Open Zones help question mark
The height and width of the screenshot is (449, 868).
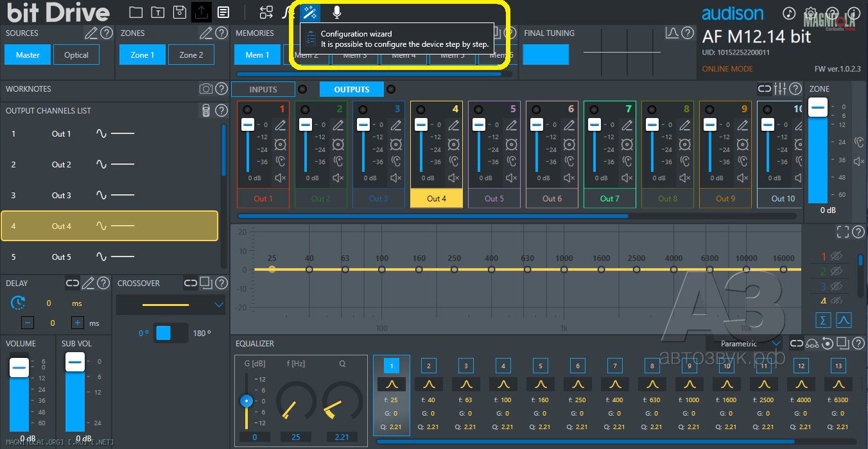coord(221,33)
